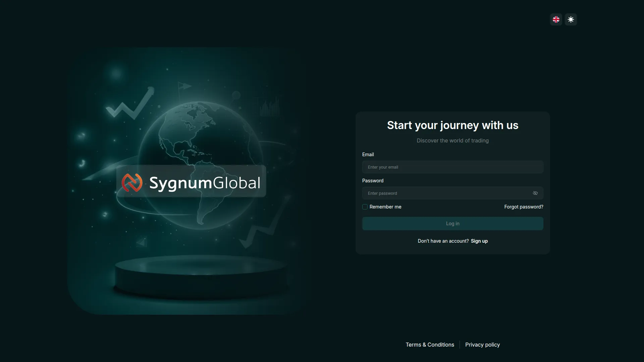The image size is (644, 362).
Task: Open Terms & Conditions link
Action: click(430, 345)
